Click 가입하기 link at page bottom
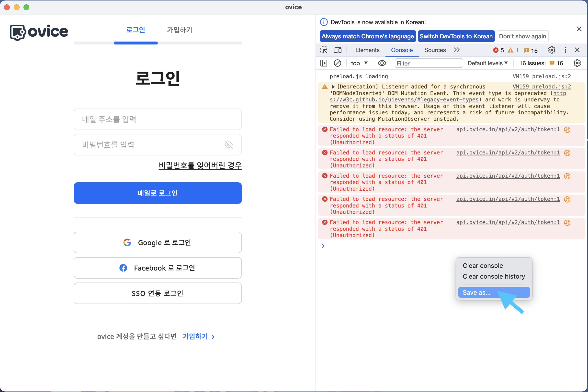The image size is (588, 392). [x=198, y=336]
